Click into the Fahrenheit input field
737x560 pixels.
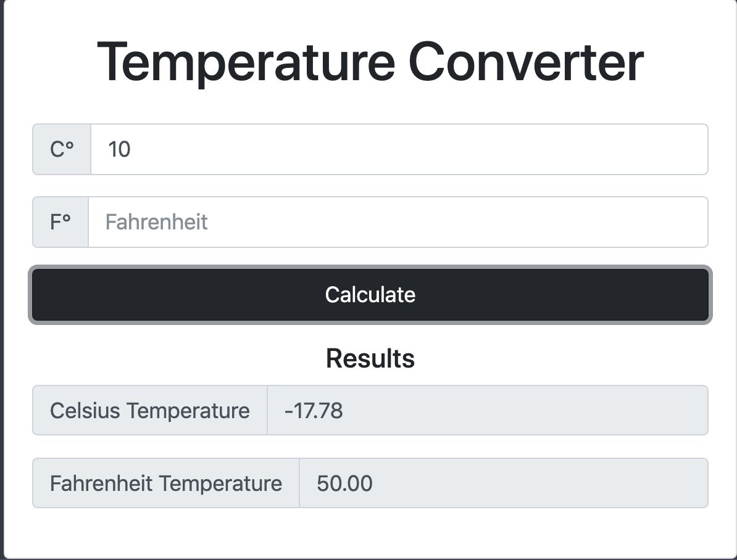(398, 222)
